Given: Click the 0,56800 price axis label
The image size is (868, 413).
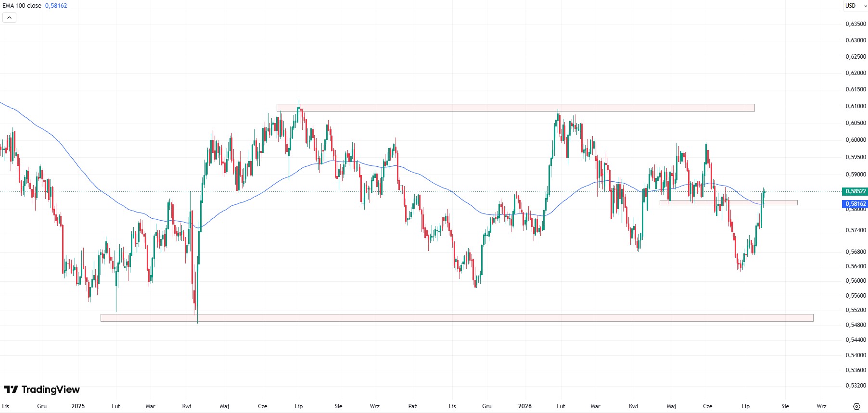Looking at the screenshot, I should click(x=855, y=252).
